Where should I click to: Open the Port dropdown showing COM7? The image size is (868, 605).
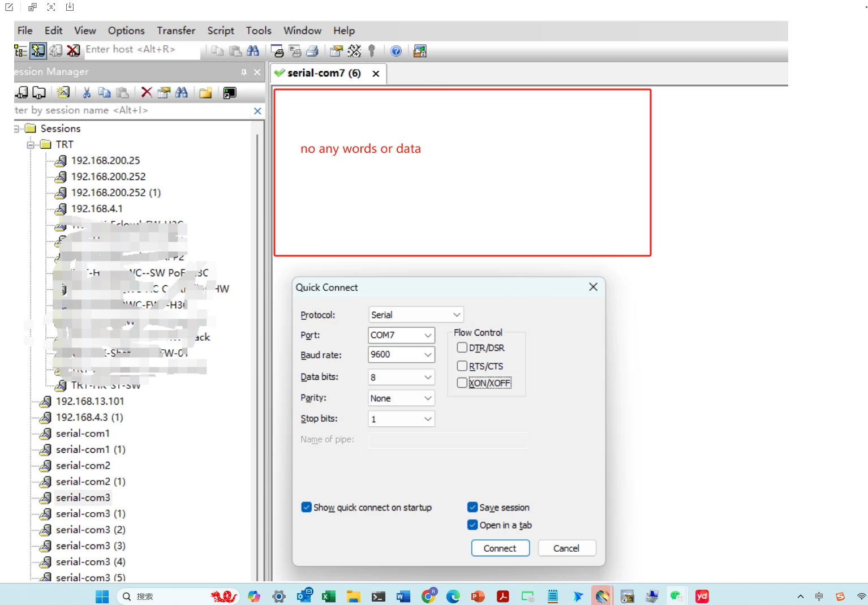401,335
